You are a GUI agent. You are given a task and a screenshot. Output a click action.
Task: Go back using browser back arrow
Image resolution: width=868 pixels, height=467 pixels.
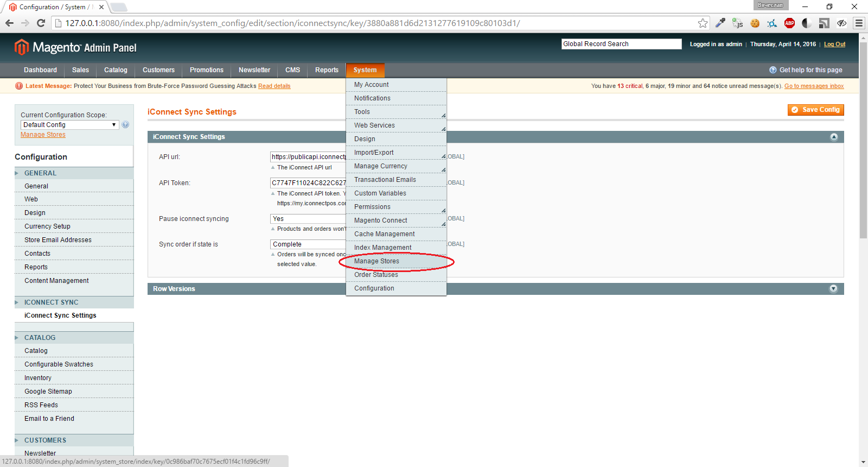(9, 23)
